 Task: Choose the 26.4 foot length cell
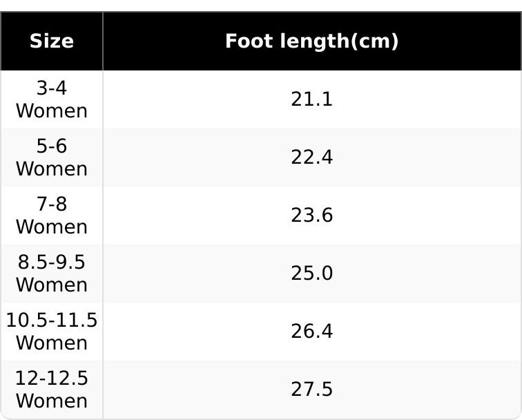(x=312, y=332)
